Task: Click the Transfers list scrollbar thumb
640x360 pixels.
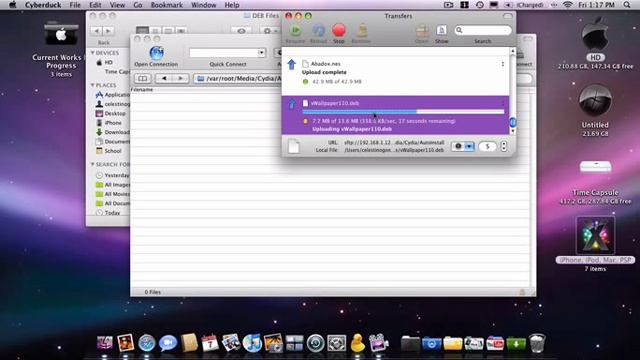Action: [513, 122]
